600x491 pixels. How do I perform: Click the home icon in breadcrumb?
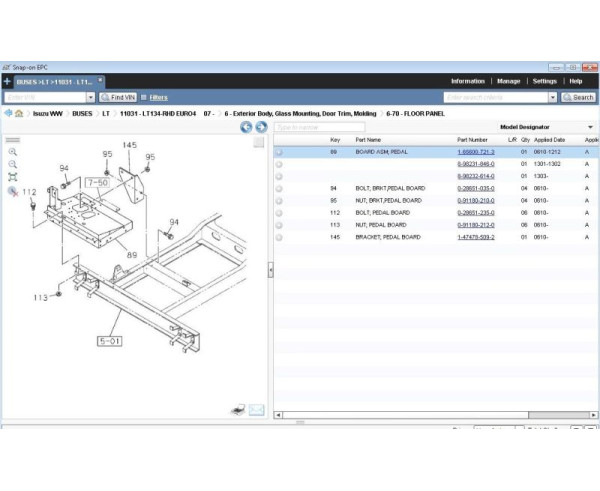coord(19,114)
